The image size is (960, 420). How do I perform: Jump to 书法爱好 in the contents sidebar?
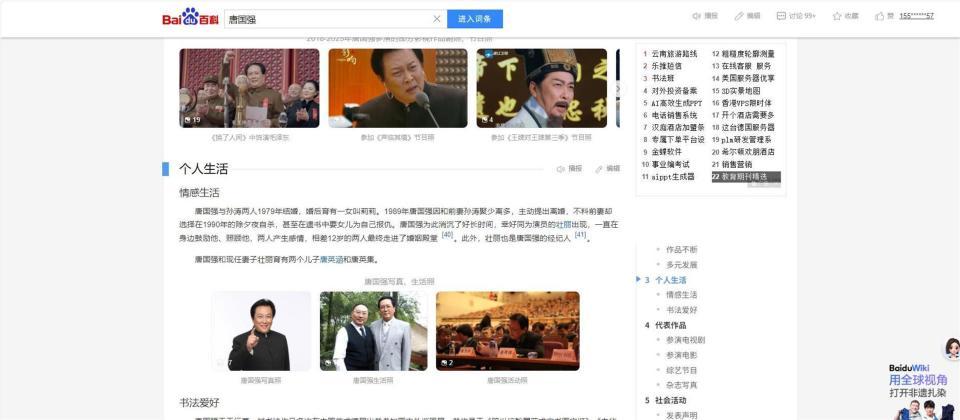click(681, 310)
